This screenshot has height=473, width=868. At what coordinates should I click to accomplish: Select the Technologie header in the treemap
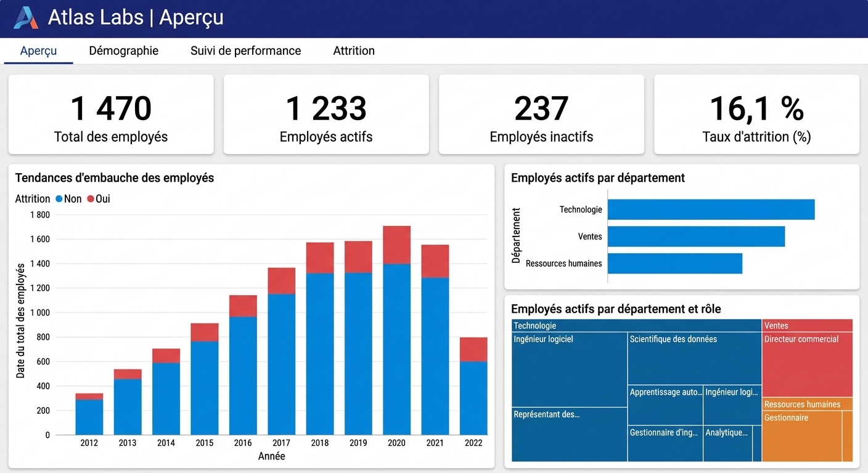coord(637,326)
